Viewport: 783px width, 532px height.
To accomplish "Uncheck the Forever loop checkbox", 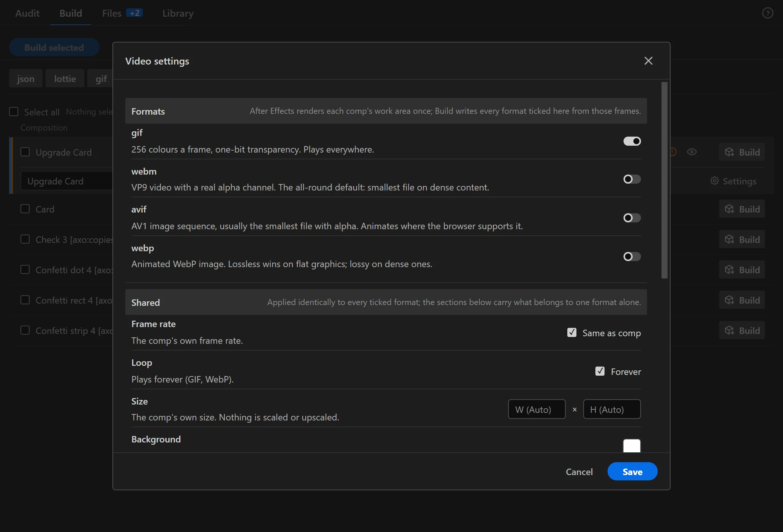I will [x=600, y=371].
